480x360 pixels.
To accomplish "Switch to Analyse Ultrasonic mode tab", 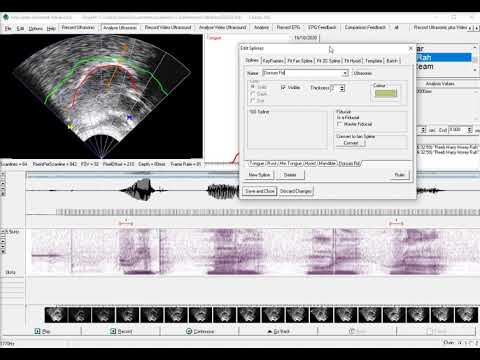I will 120,27.
